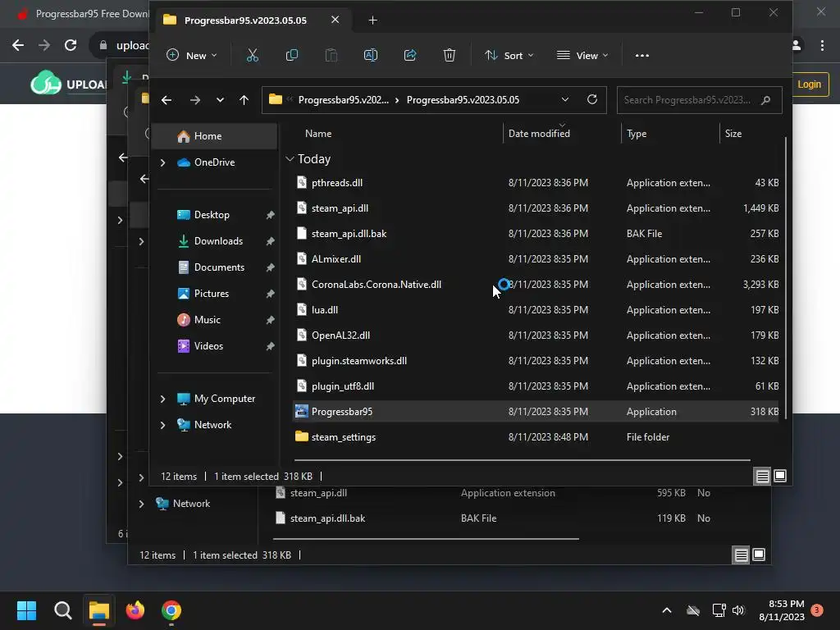Open taskbar Search
Image resolution: width=840 pixels, height=630 pixels.
click(x=62, y=610)
